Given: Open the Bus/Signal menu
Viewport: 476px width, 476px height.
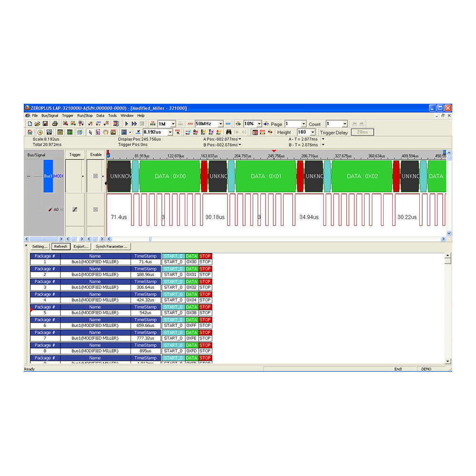Looking at the screenshot, I should point(50,115).
